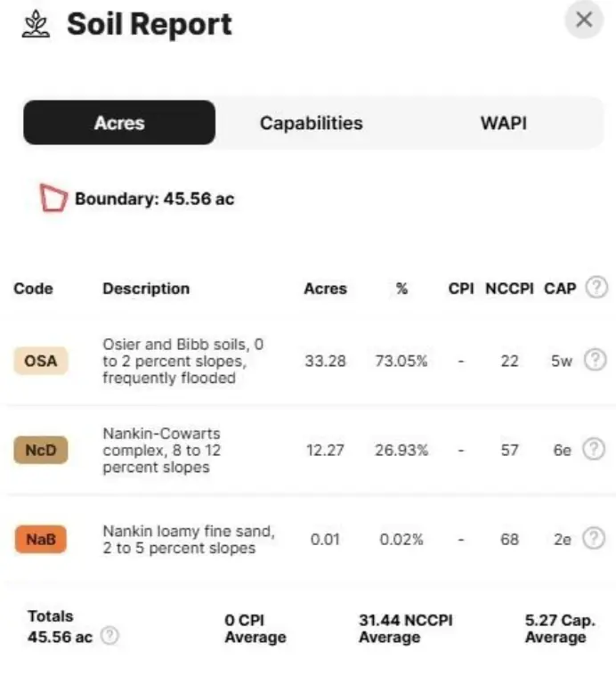This screenshot has width=616, height=684.
Task: Click the orange NaB soil code swatch
Action: [41, 539]
